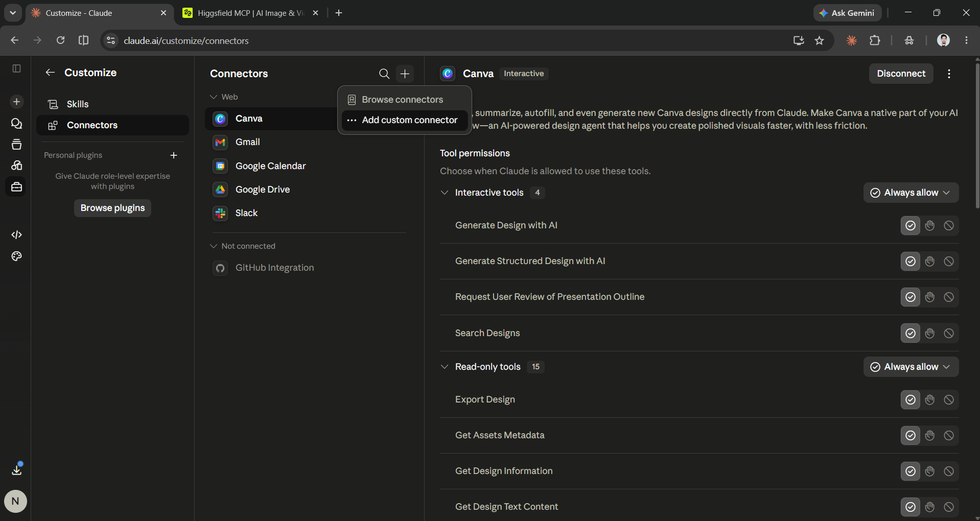Open the Claude extension icon in browser toolbar
980x521 pixels.
[851, 40]
